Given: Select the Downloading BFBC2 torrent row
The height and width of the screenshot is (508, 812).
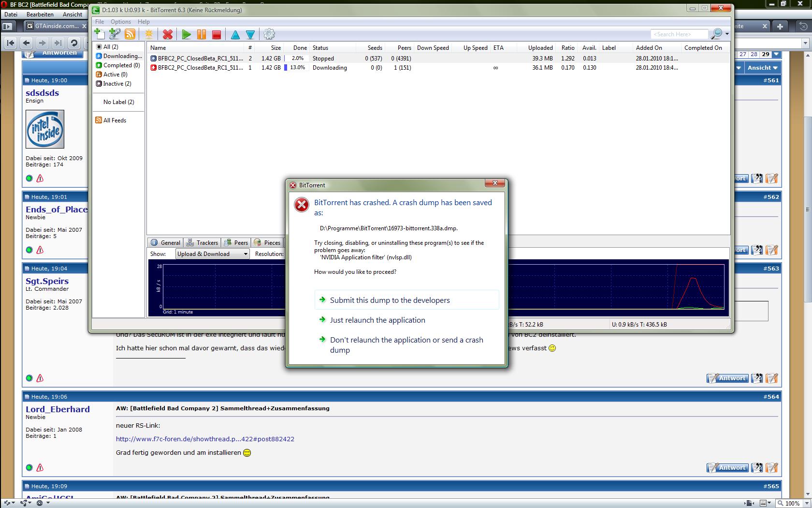Looking at the screenshot, I should pyautogui.click(x=438, y=68).
